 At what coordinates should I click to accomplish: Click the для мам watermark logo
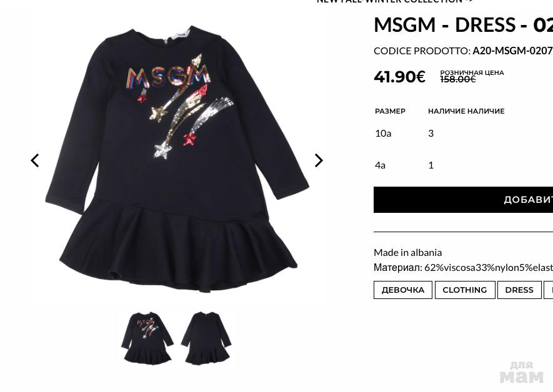(522, 373)
